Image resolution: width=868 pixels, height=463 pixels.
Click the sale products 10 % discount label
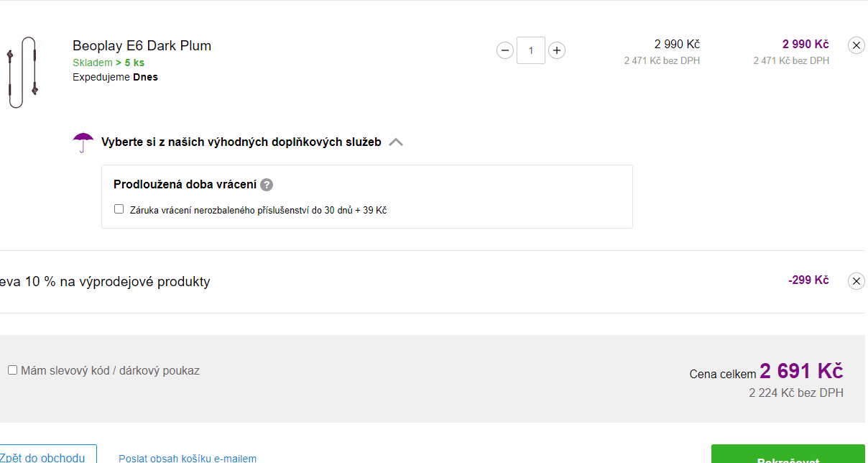point(105,282)
